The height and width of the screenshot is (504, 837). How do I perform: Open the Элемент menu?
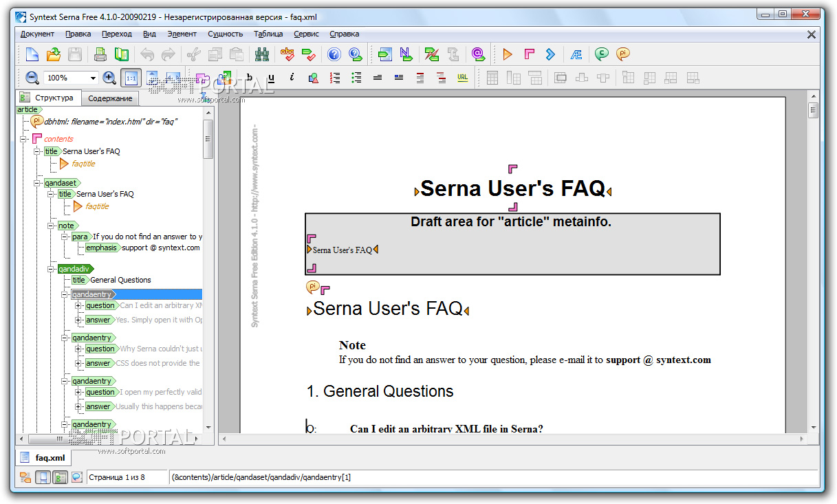(x=182, y=34)
